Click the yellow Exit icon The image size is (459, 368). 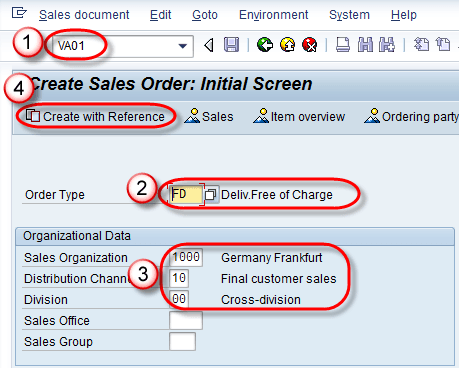(287, 45)
